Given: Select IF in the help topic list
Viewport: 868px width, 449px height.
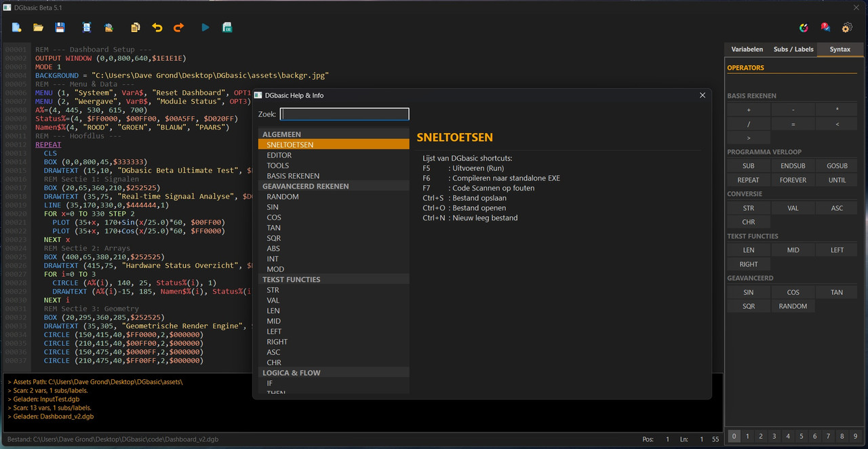Looking at the screenshot, I should coord(334,383).
